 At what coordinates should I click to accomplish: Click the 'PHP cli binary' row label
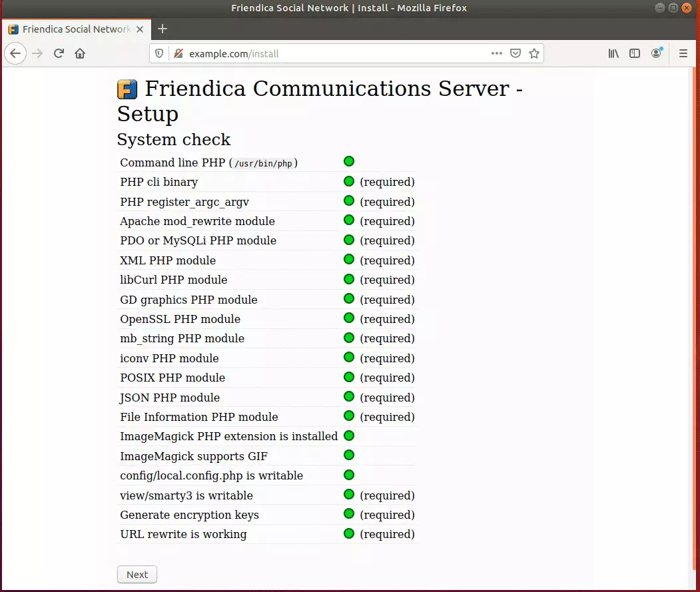[x=159, y=182]
